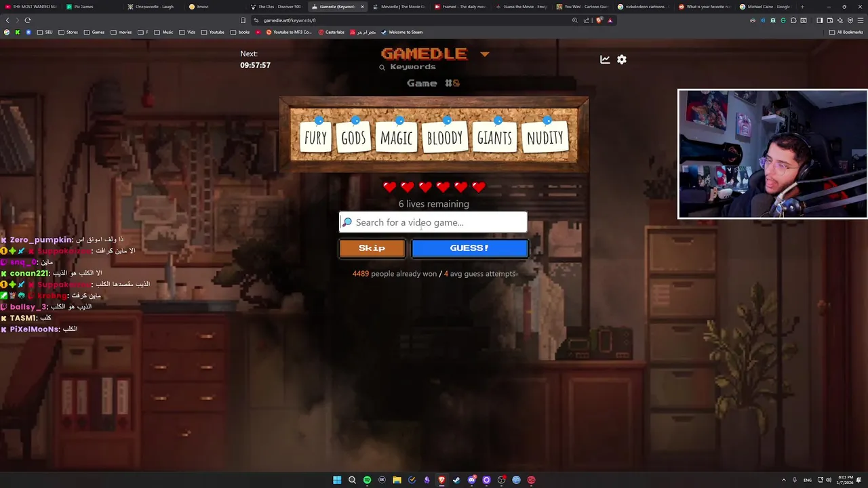Toggle the browser sidebar panel icon
868x488 pixels.
pyautogui.click(x=819, y=20)
